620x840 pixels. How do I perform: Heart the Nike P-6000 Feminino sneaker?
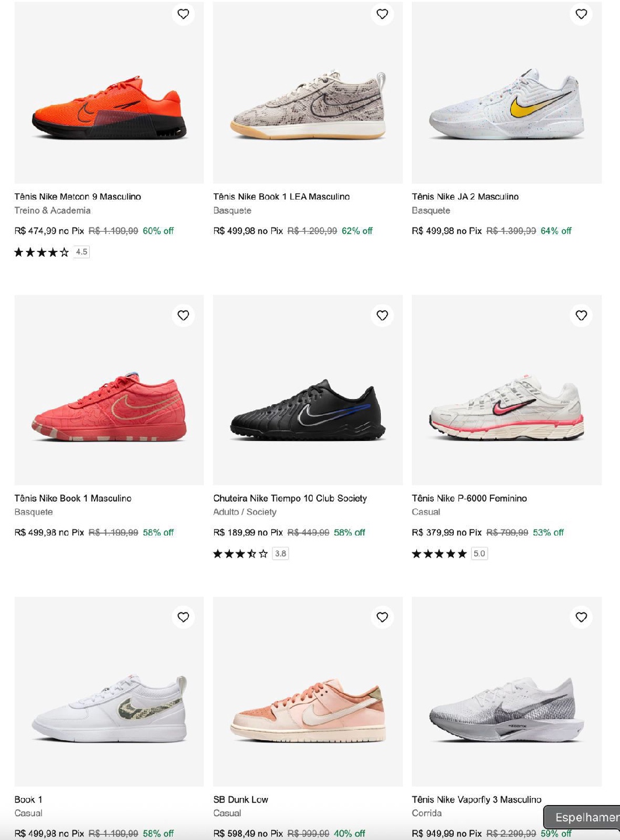[581, 316]
